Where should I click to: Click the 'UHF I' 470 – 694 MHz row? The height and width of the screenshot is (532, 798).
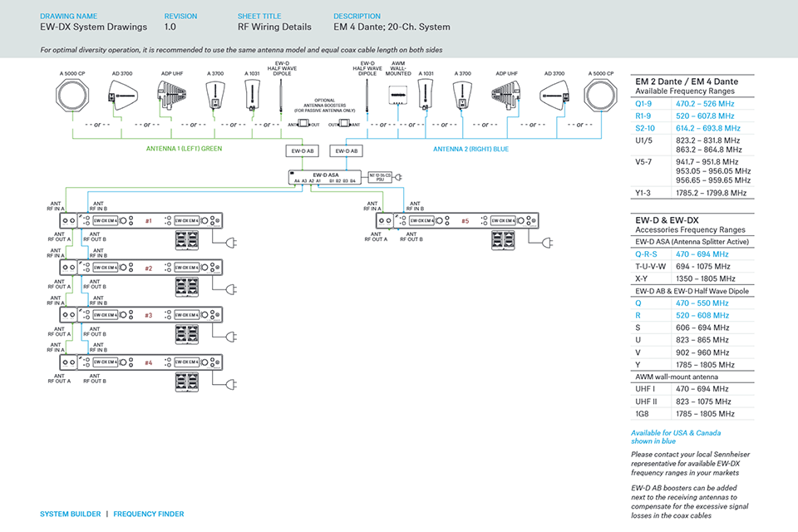tap(692, 389)
